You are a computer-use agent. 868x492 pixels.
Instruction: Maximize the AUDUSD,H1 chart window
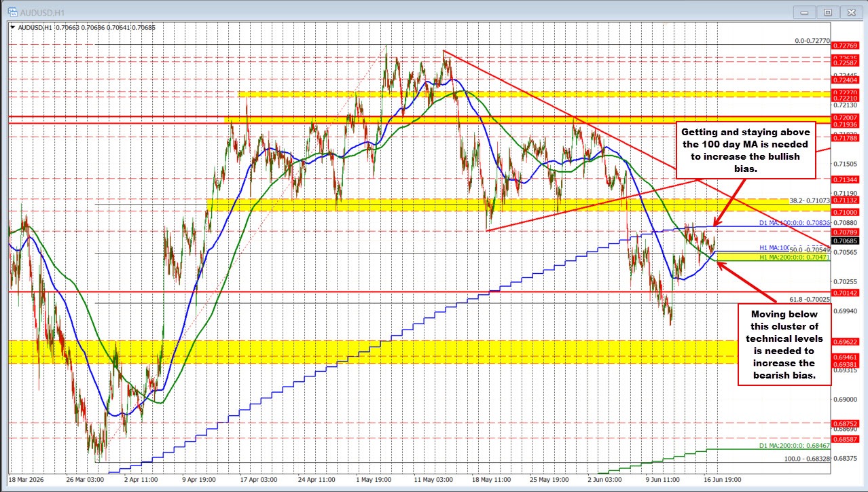pyautogui.click(x=827, y=12)
